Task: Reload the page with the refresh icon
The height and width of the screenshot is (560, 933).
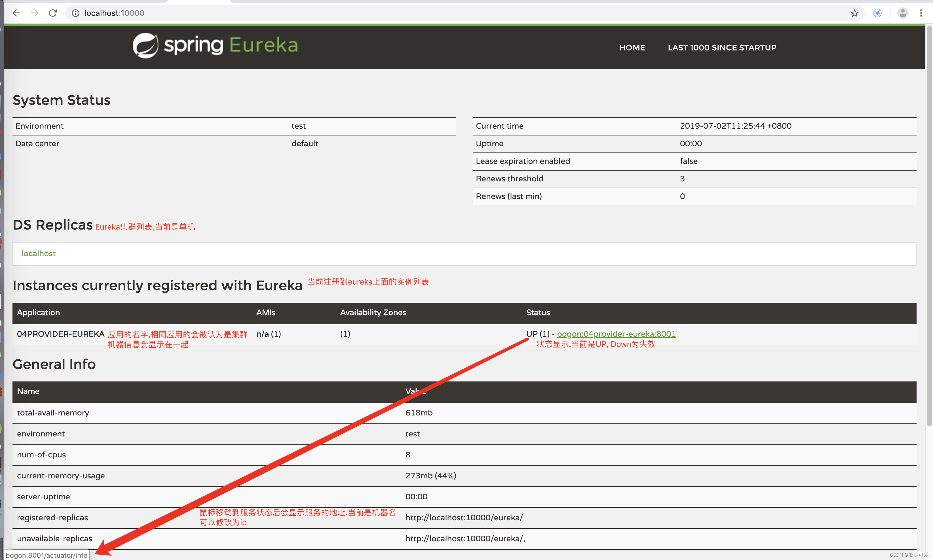Action: [53, 13]
